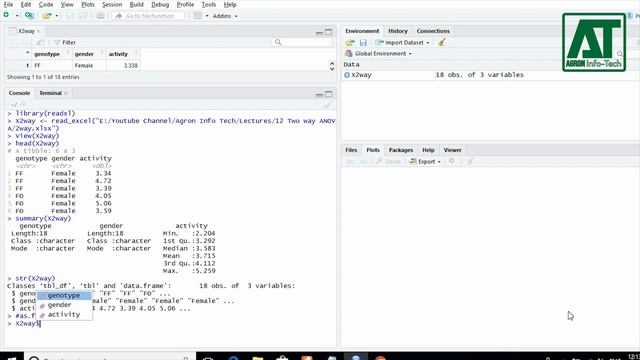Image resolution: width=640 pixels, height=360 pixels.
Task: Sort by the genotype column header
Action: click(51, 54)
